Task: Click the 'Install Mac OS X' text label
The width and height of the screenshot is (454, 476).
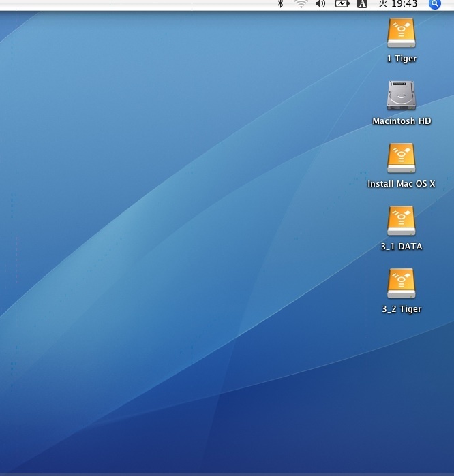Action: coord(402,184)
